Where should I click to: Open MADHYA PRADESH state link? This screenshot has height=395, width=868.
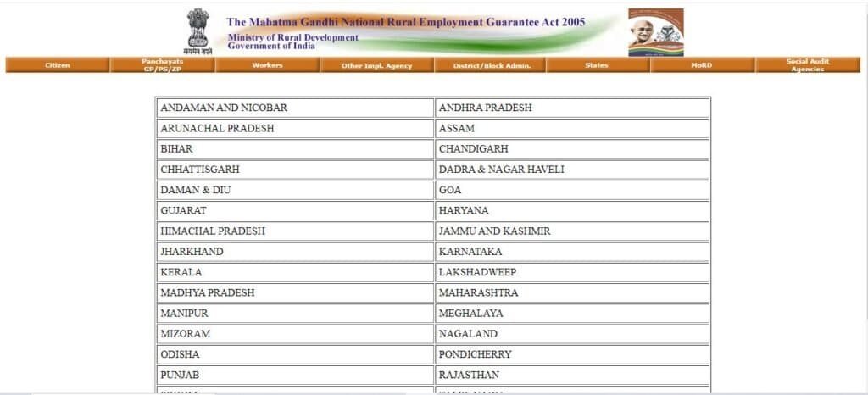point(208,292)
